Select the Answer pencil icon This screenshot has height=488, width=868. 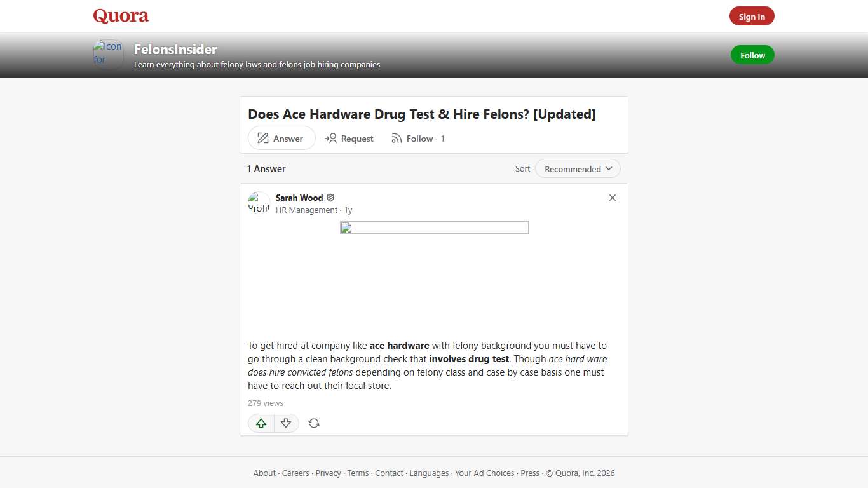[x=262, y=138]
